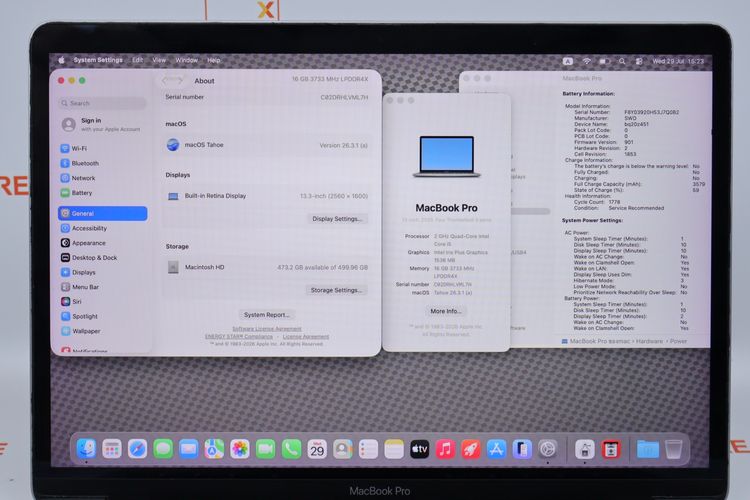Open the red app icon beside System Information

point(611,449)
